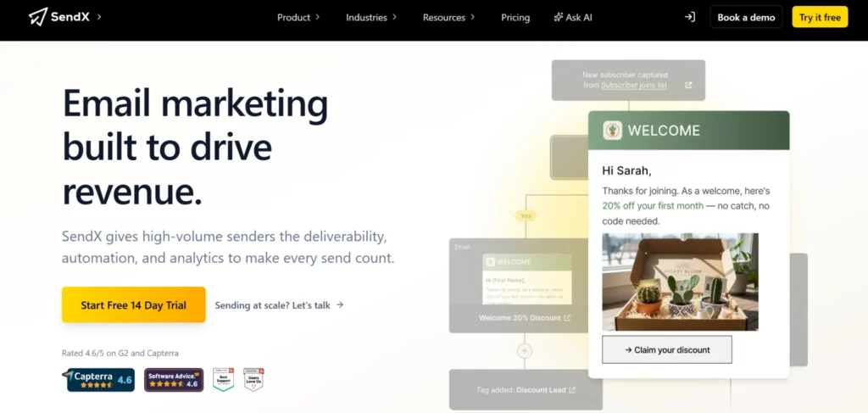Click the SendX gives high-volume senders description

(x=228, y=248)
